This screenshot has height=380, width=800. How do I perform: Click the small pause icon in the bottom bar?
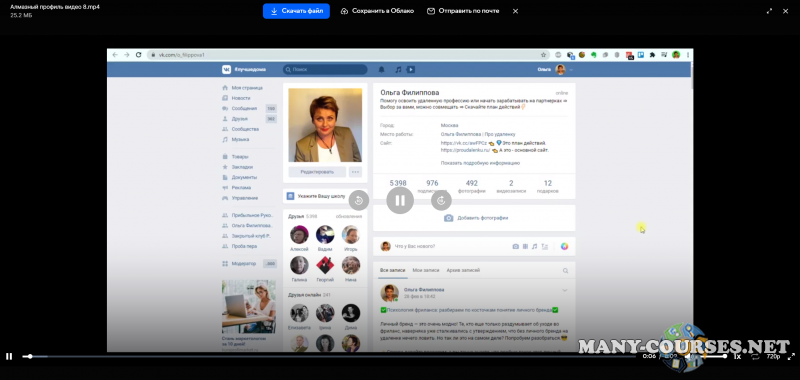point(9,357)
